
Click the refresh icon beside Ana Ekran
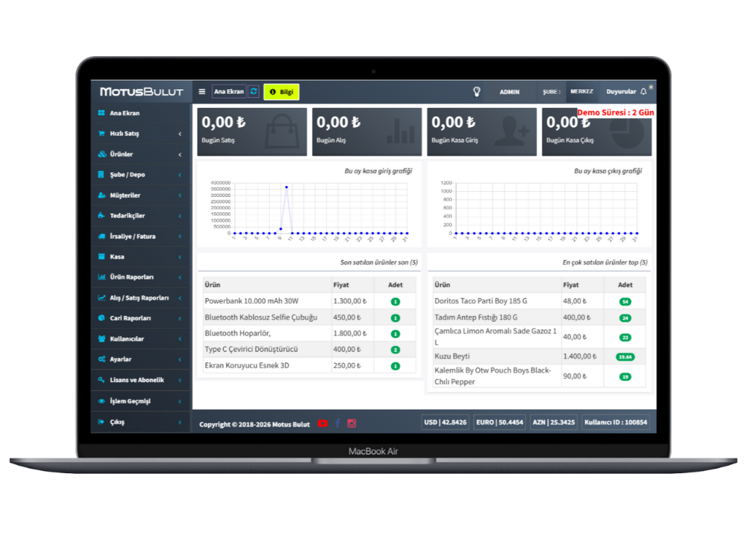[x=253, y=92]
